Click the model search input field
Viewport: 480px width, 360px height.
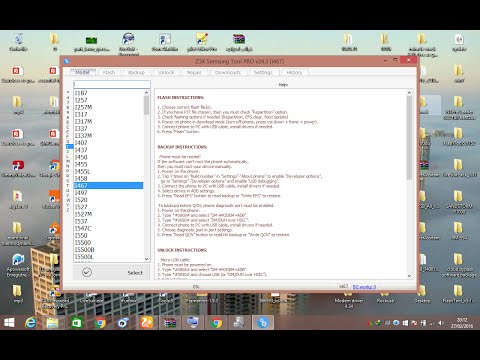pyautogui.click(x=112, y=84)
